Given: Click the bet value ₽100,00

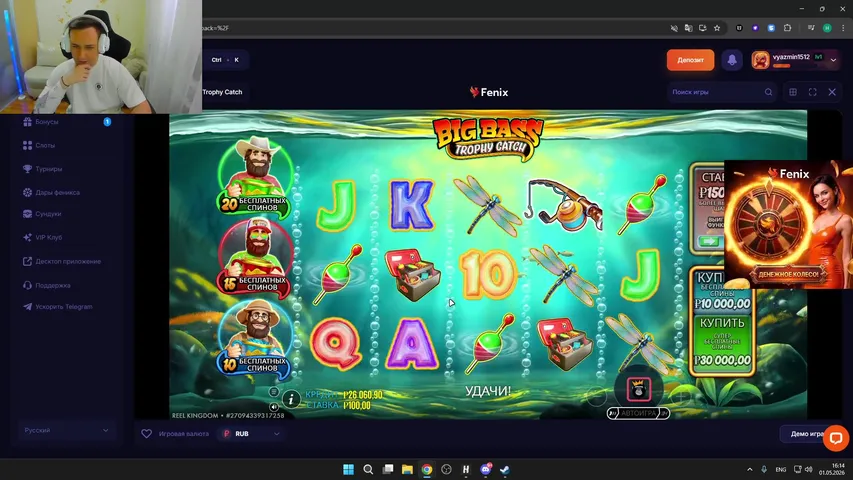Looking at the screenshot, I should (x=357, y=405).
